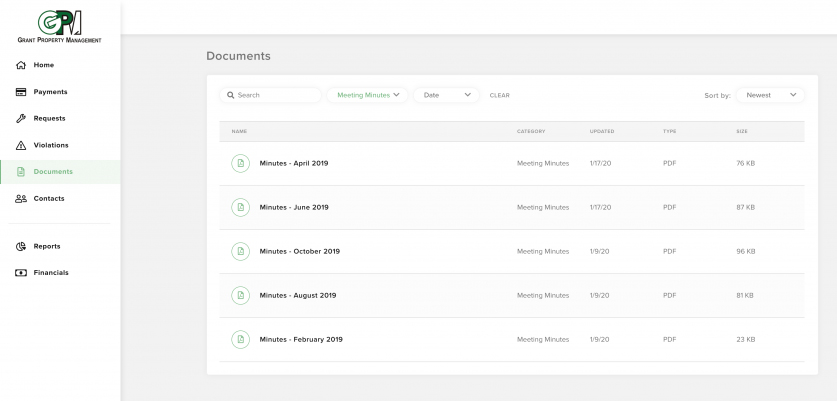Click the Contacts people icon

point(21,199)
